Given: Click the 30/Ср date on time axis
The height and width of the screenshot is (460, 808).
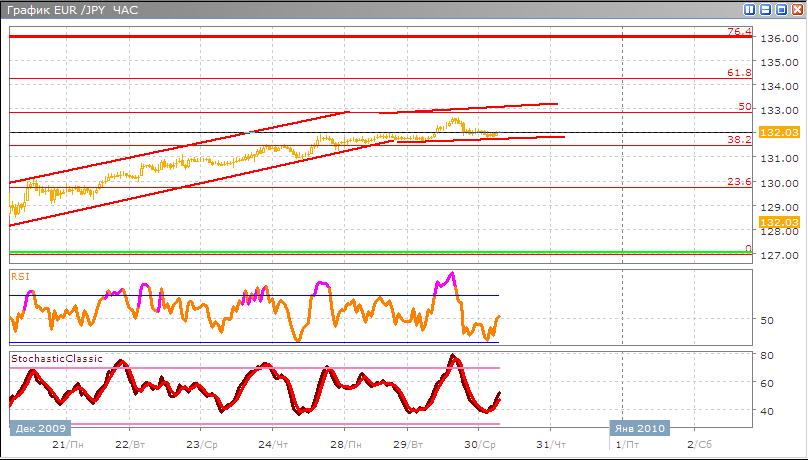Looking at the screenshot, I should 481,443.
